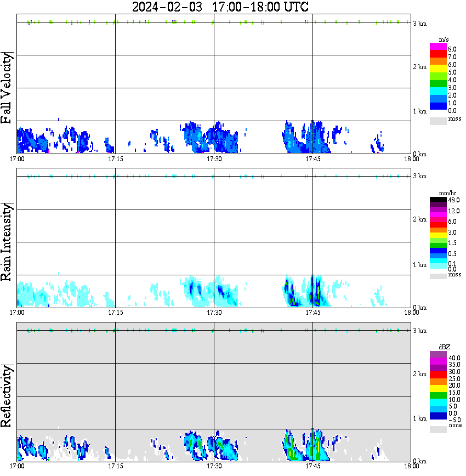Click the '2 km' label of the Rain Intensity panel
Screen dimensions: 466x476
coord(419,219)
